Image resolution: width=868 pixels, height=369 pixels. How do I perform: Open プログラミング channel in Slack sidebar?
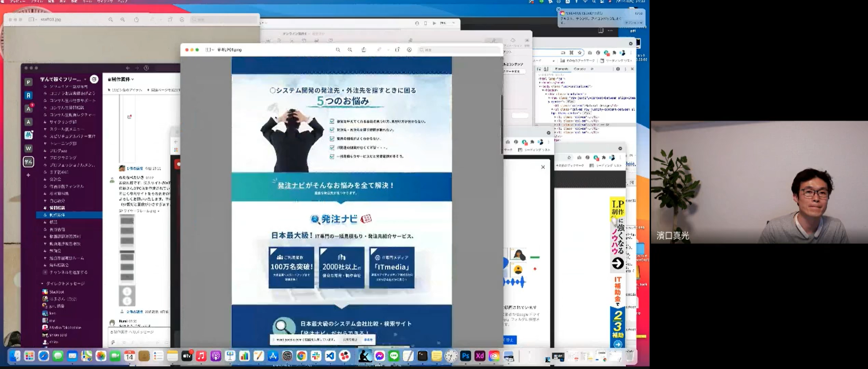click(63, 158)
